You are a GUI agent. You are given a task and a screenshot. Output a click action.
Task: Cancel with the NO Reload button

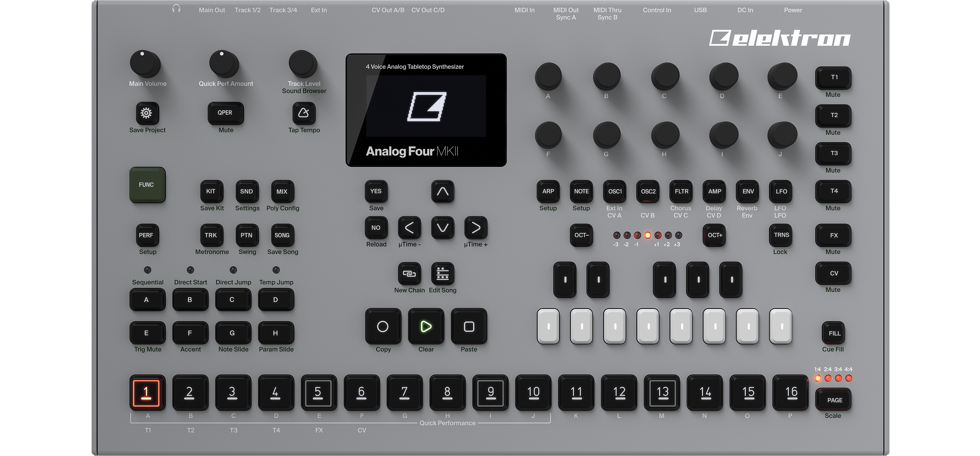point(376,227)
